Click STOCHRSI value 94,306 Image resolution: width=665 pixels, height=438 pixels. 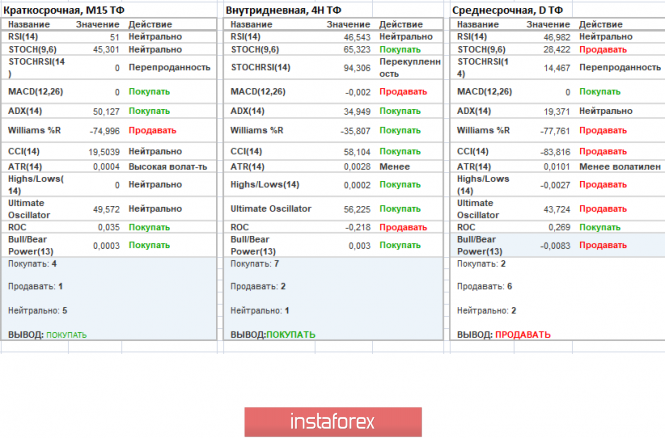click(357, 68)
